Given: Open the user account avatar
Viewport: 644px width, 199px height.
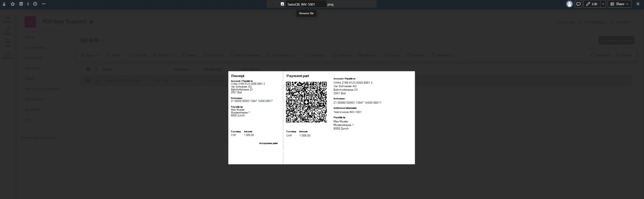Looking at the screenshot, I should click(569, 4).
